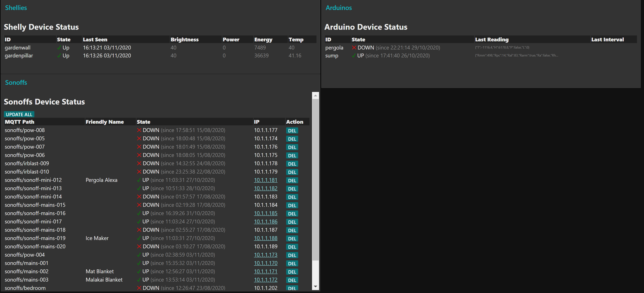
Task: Click energy value 36639
Action: coord(261,55)
